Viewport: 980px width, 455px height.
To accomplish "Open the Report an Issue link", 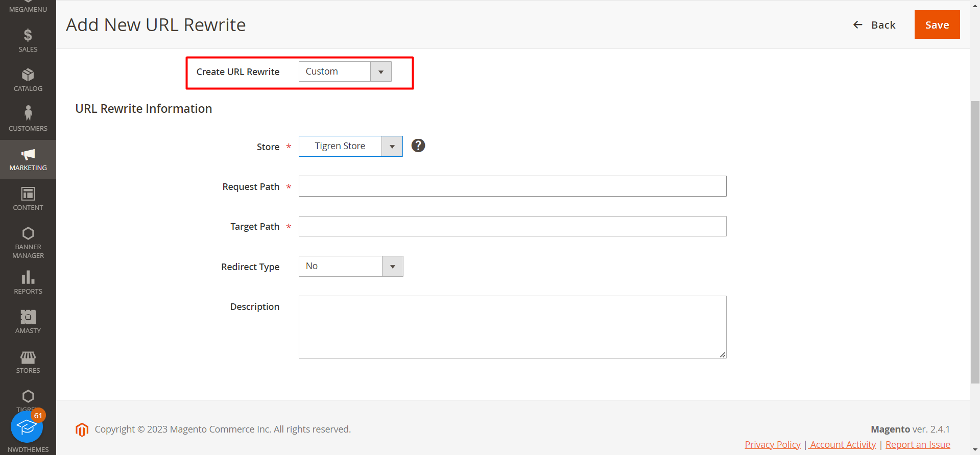I will [x=917, y=445].
